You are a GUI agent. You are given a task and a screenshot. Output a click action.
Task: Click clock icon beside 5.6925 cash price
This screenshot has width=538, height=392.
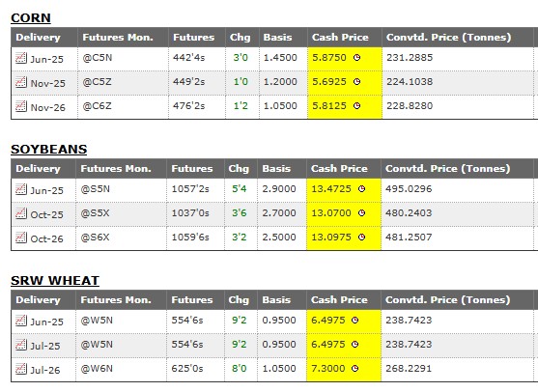click(356, 82)
